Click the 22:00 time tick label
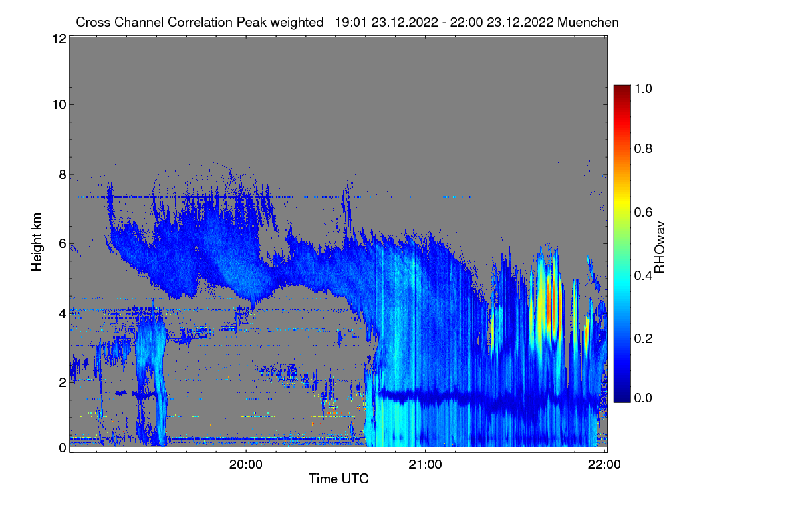This screenshot has width=798, height=532. tap(604, 465)
